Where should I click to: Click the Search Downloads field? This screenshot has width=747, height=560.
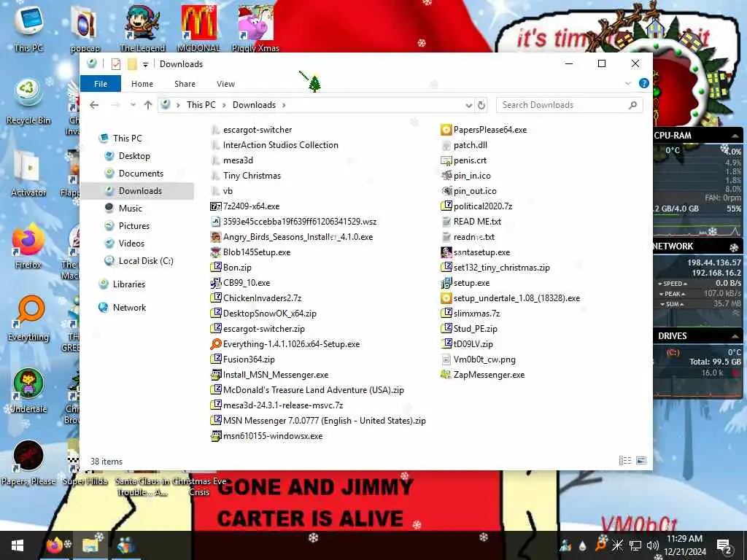[569, 105]
